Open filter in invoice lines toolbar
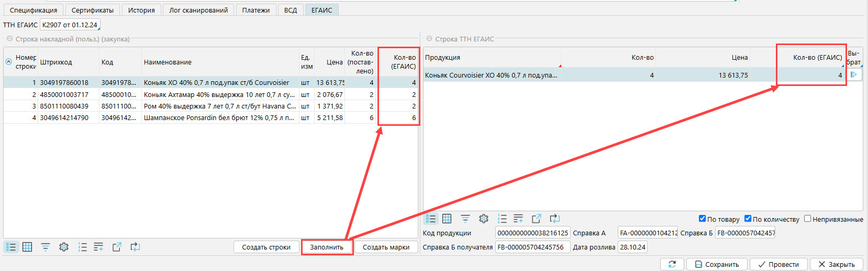 (x=46, y=247)
